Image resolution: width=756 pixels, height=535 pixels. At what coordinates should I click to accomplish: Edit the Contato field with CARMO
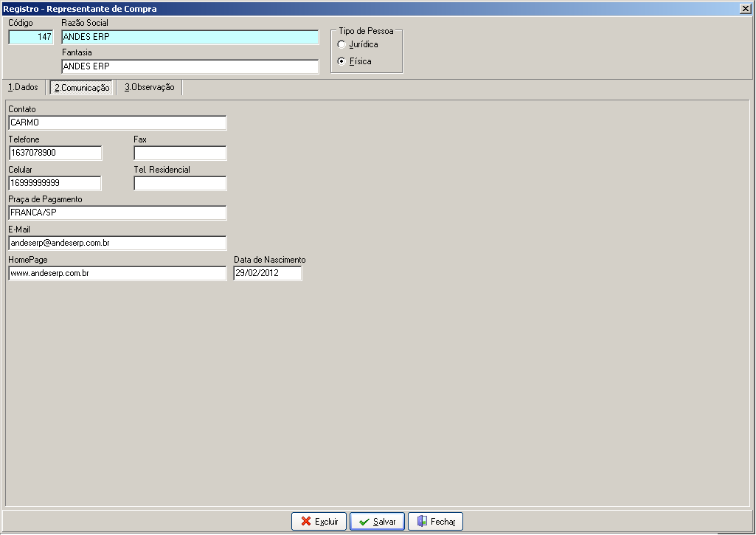tap(117, 122)
